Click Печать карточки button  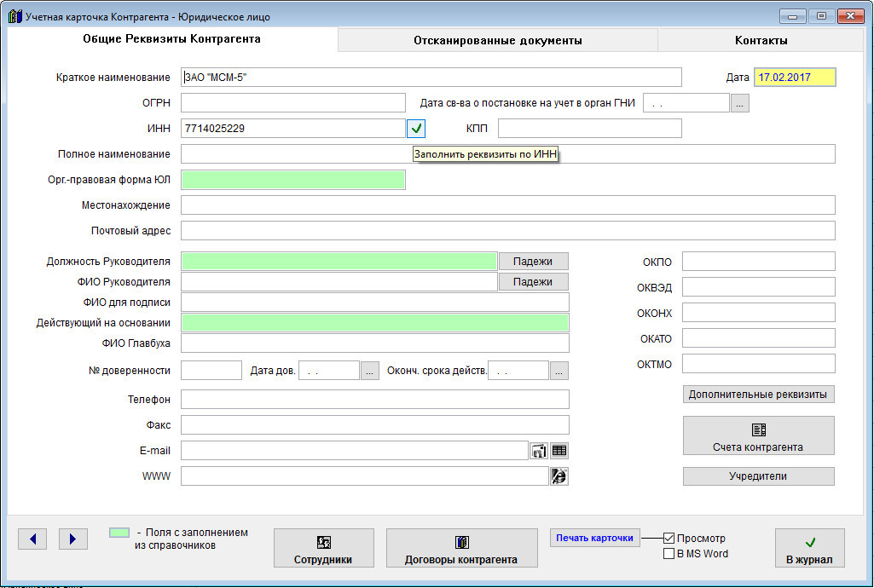point(594,538)
